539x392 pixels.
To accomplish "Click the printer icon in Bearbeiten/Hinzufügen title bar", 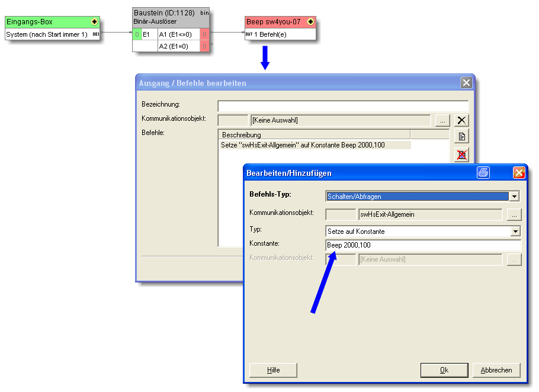I will 483,173.
